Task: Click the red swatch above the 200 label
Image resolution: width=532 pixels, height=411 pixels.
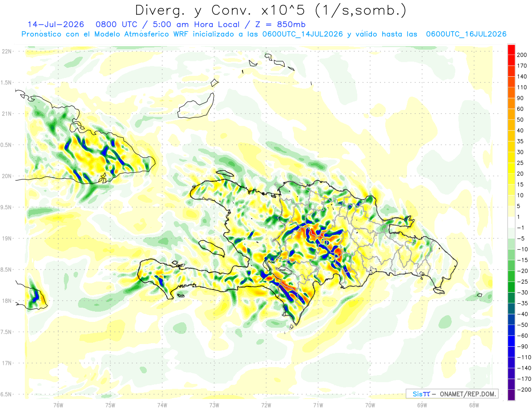Action: pyautogui.click(x=511, y=50)
